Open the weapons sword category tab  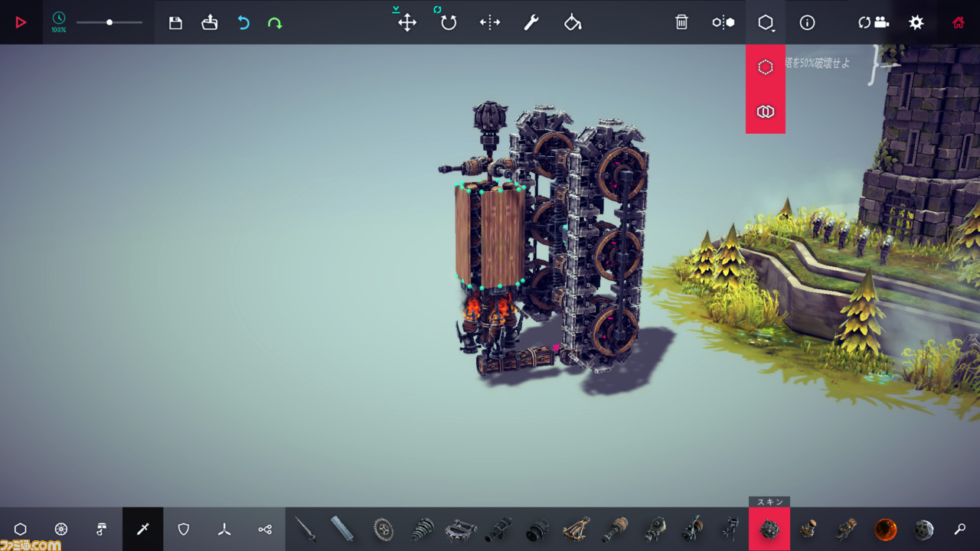142,529
